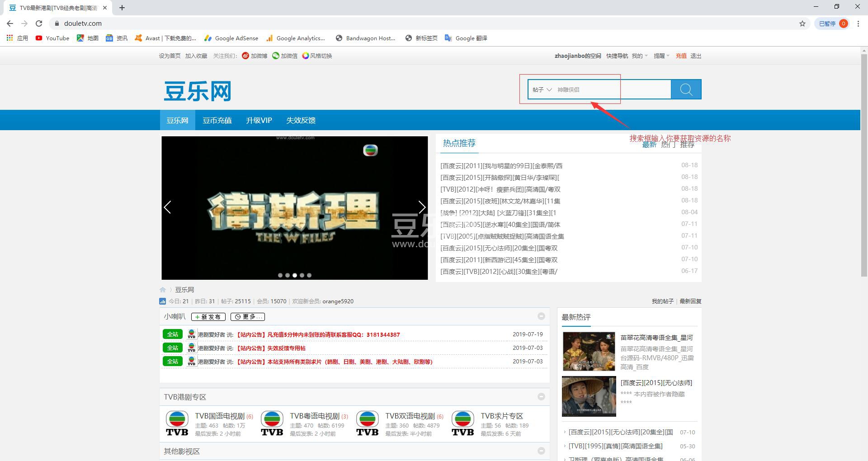Click 加入收藏 link
This screenshot has width=868, height=461.
[196, 56]
